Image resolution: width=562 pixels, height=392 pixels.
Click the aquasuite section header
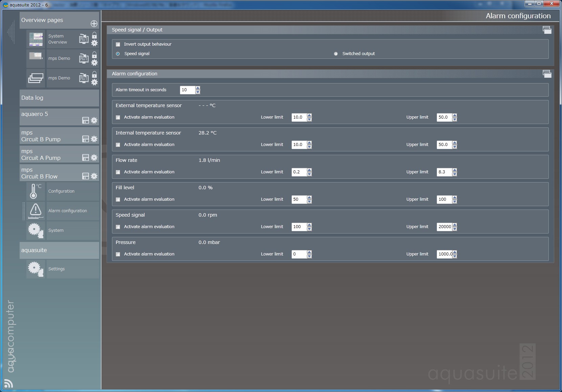(x=59, y=250)
